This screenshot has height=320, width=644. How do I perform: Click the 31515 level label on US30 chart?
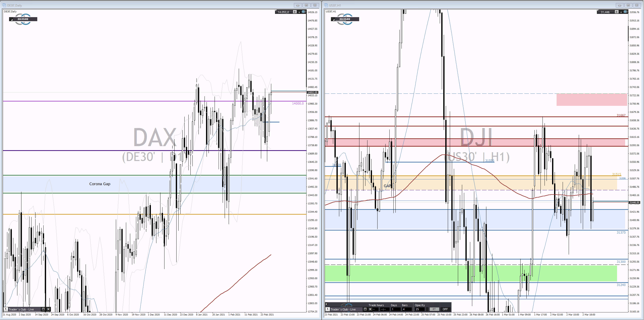617,174
